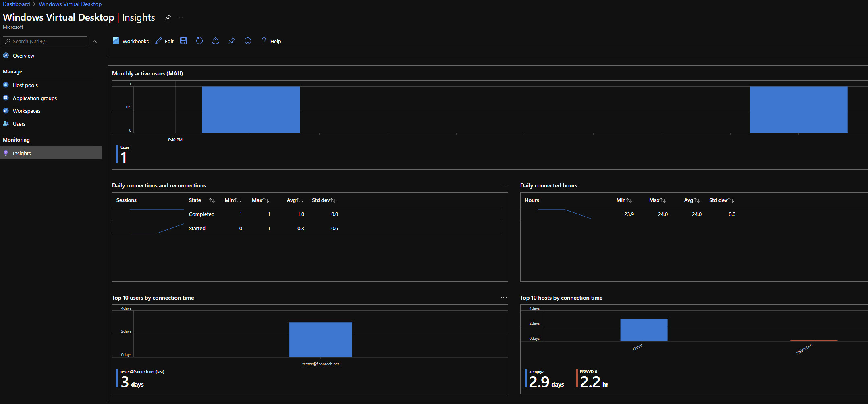Open Host pools in the Manage menu
Viewport: 868px width, 404px height.
point(25,85)
